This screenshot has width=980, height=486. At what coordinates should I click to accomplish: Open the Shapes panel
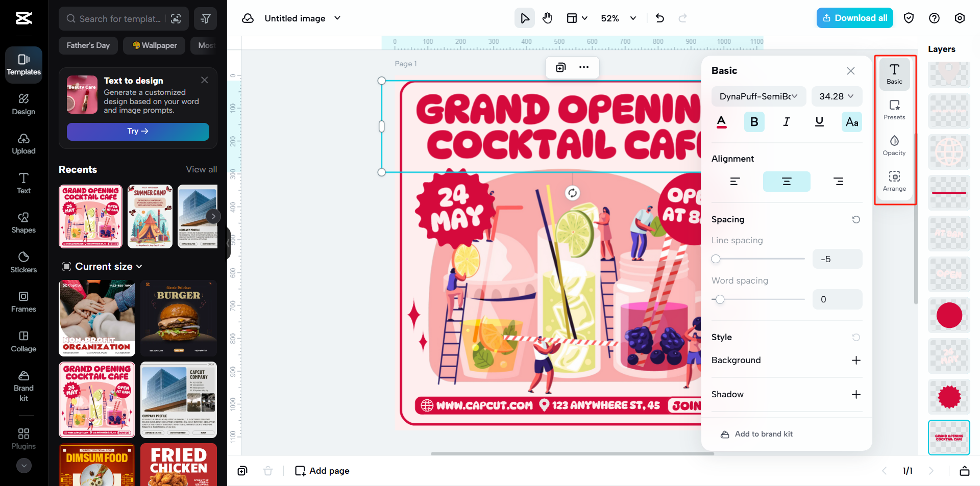click(23, 223)
